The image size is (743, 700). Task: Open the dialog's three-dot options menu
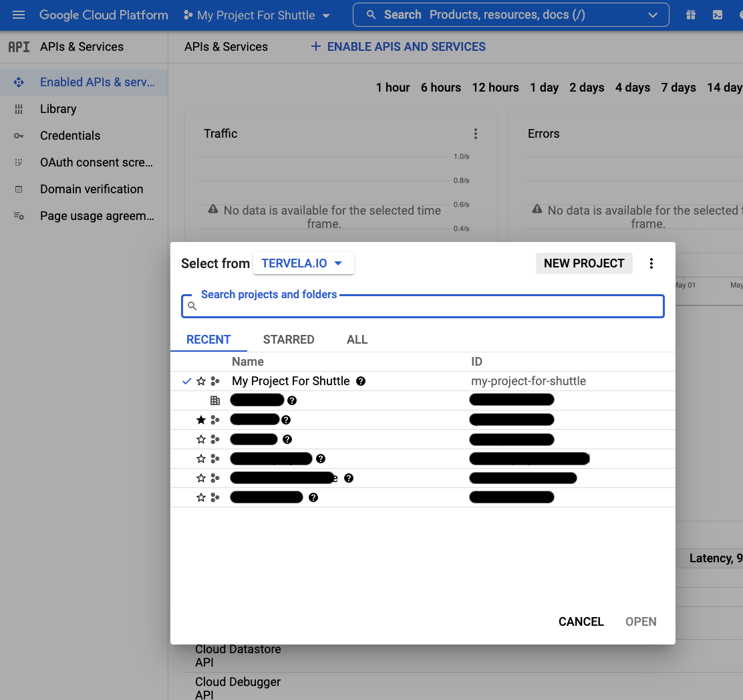click(651, 263)
